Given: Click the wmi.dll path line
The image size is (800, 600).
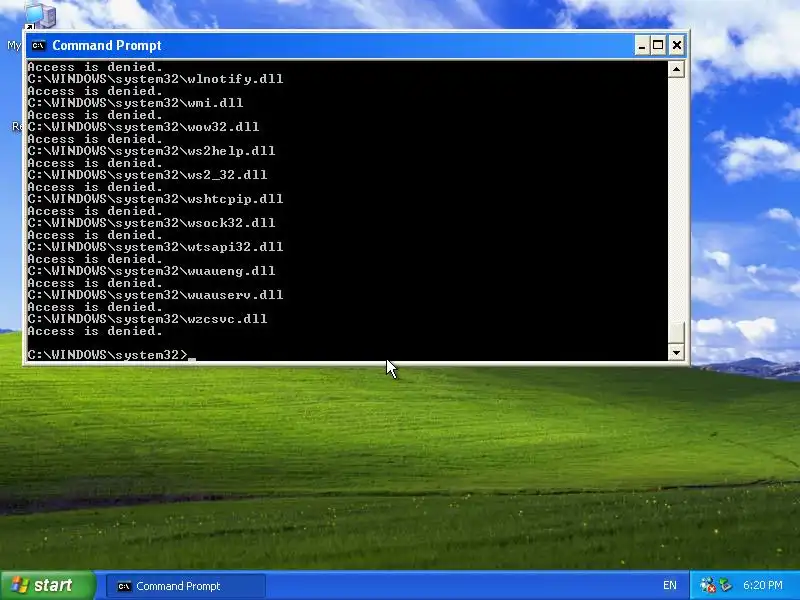Looking at the screenshot, I should (x=135, y=103).
